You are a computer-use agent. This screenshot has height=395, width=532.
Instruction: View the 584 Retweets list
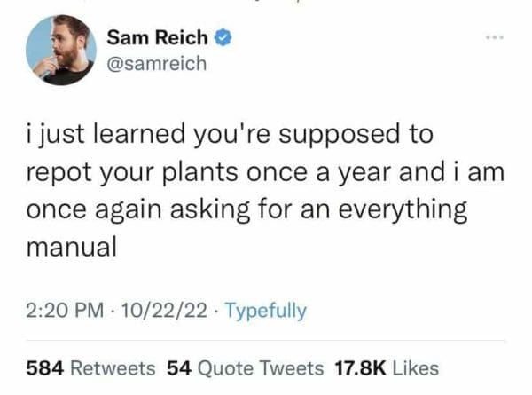tap(90, 367)
